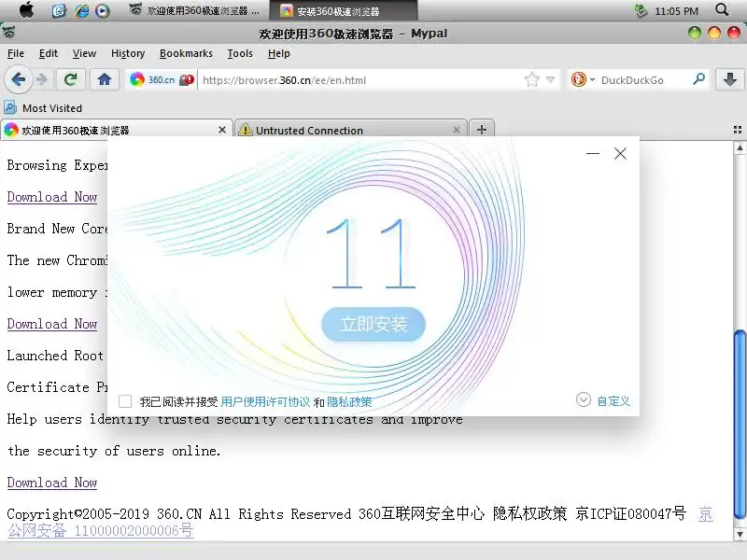The width and height of the screenshot is (747, 560).
Task: Open the Apple menu icon
Action: [27, 10]
